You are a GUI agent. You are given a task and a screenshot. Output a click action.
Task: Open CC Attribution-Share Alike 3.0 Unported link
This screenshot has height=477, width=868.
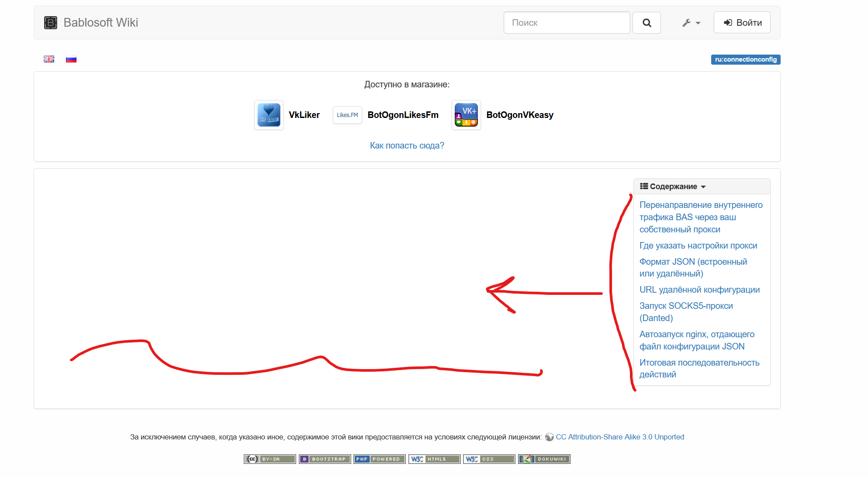tap(619, 437)
